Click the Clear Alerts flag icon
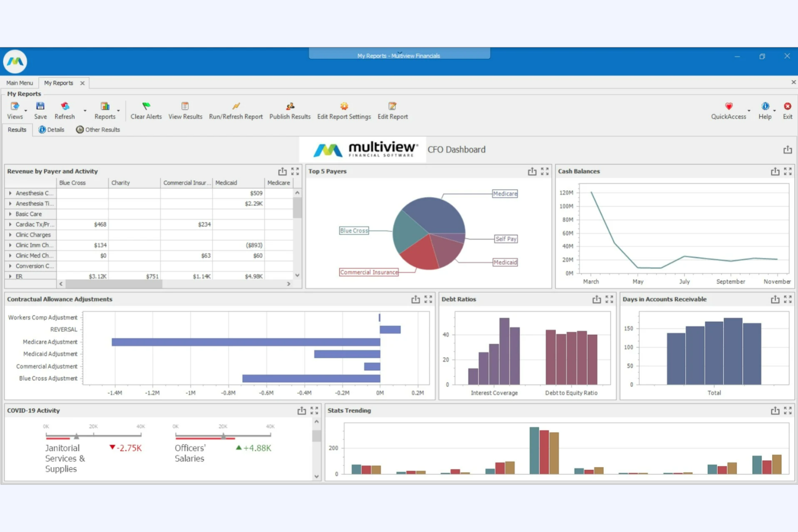 (146, 106)
